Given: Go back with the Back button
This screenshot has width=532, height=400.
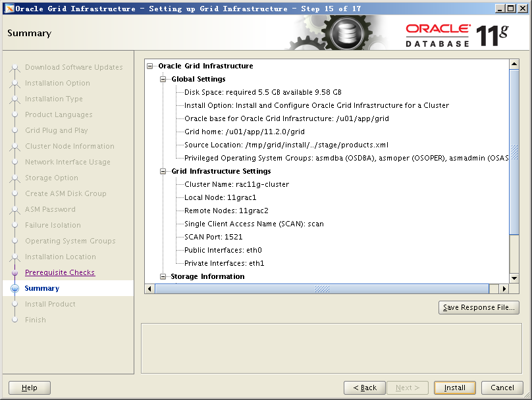Looking at the screenshot, I should 364,387.
